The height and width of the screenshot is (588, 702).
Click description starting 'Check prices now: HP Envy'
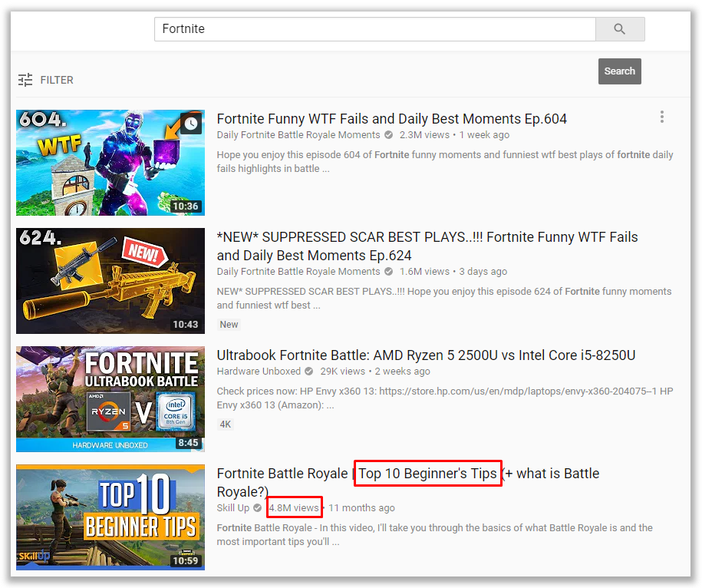point(445,398)
